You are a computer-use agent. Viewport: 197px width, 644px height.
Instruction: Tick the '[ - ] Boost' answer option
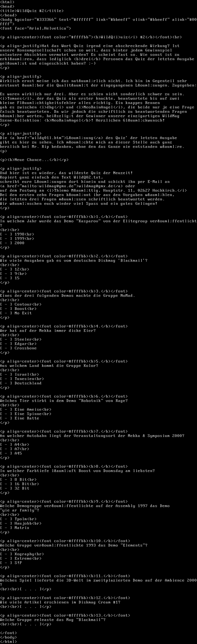pyautogui.click(x=14, y=309)
